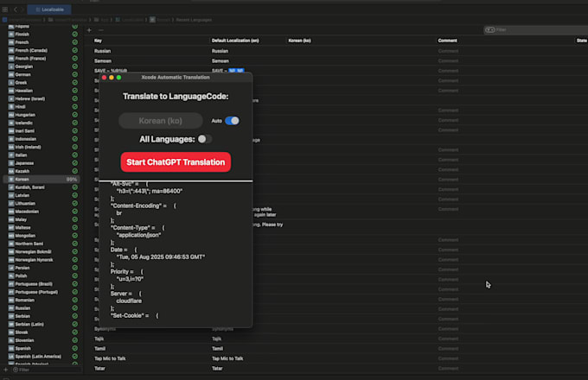Click the Japanese language badge icon
Screen dimensions: 588x380
click(11, 163)
